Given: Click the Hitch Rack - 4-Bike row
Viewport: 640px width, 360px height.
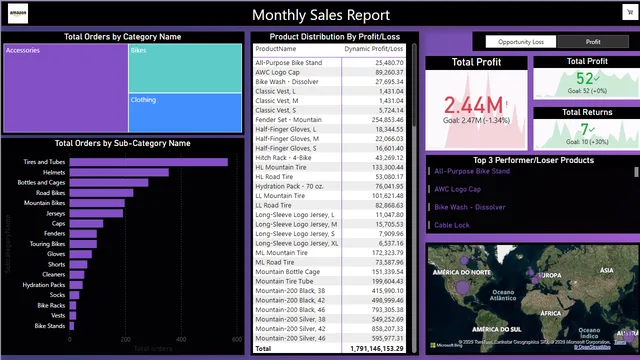Looking at the screenshot, I should click(x=329, y=158).
